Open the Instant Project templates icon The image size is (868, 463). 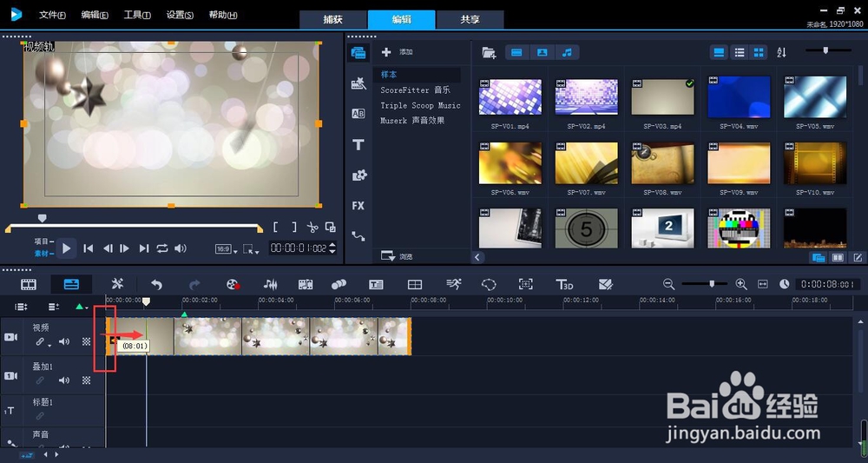pyautogui.click(x=358, y=83)
